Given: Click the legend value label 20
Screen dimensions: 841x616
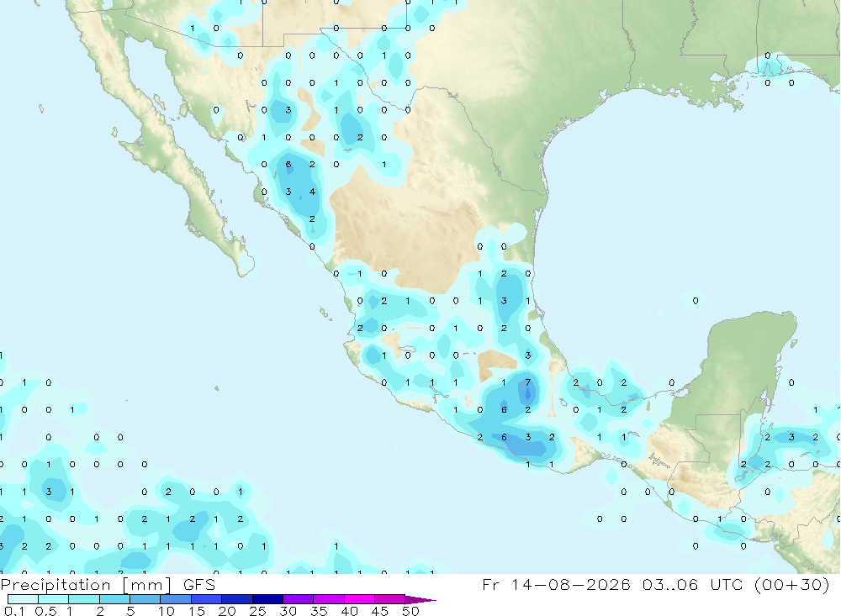Looking at the screenshot, I should [227, 611].
